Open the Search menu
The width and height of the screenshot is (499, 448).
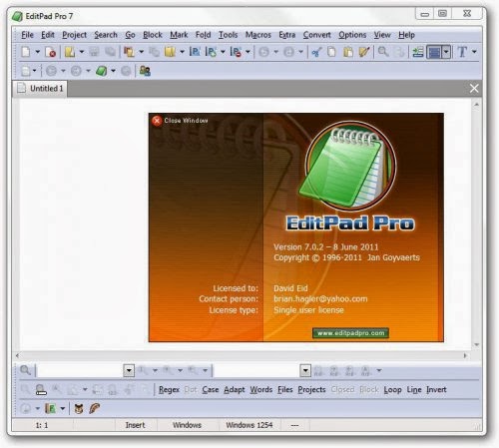[106, 35]
